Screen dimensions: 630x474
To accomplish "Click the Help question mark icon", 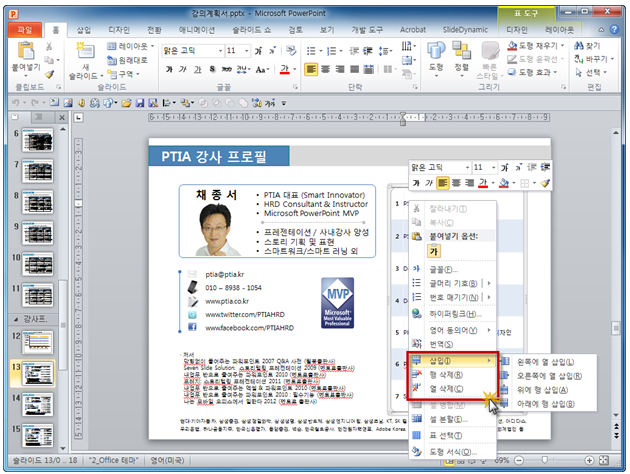I will click(614, 29).
